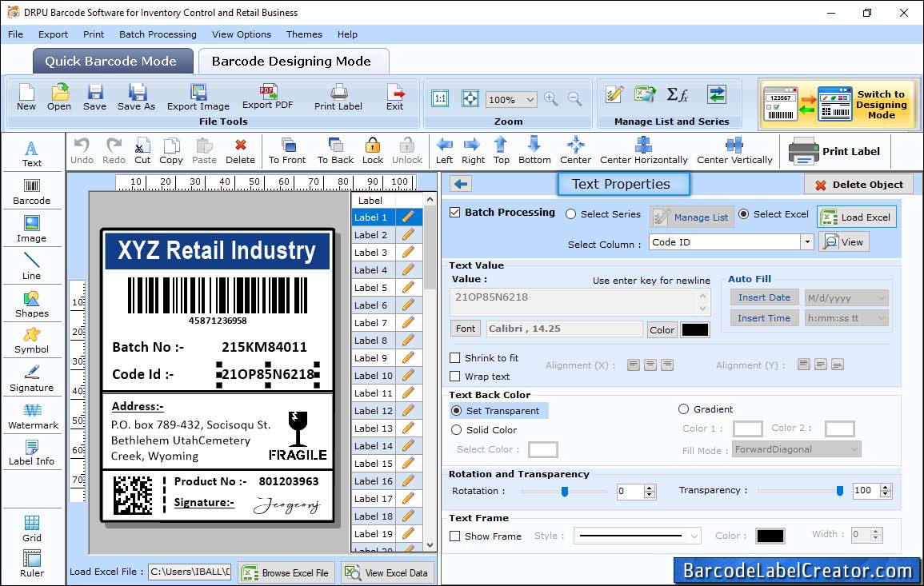This screenshot has width=924, height=586.
Task: Enable Wrap text
Action: point(455,376)
